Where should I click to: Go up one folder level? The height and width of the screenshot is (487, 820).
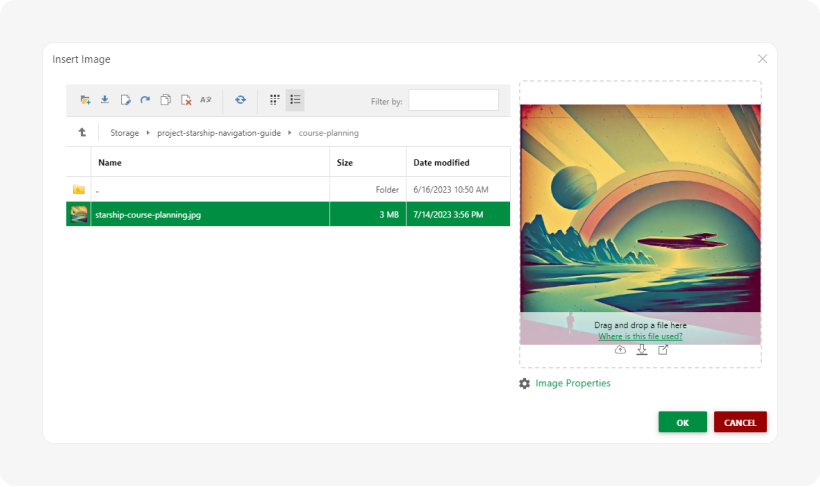pyautogui.click(x=82, y=132)
